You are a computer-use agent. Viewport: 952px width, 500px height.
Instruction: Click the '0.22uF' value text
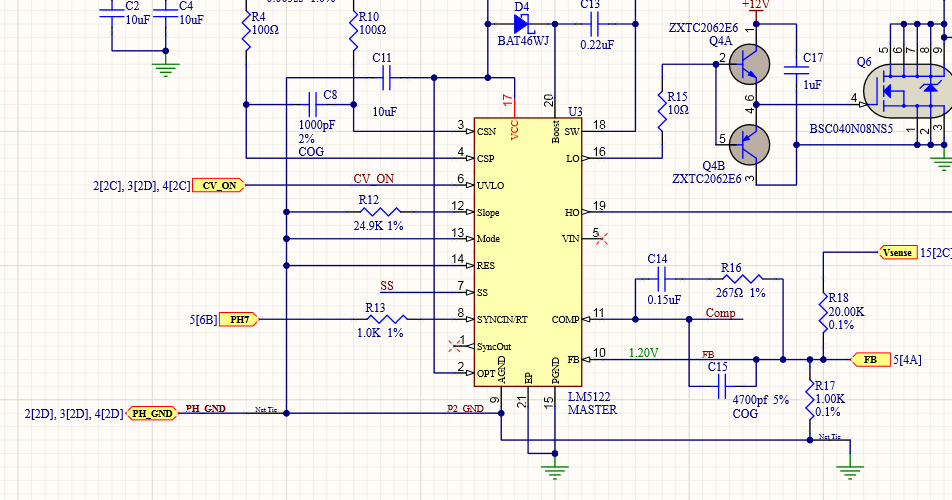point(597,45)
